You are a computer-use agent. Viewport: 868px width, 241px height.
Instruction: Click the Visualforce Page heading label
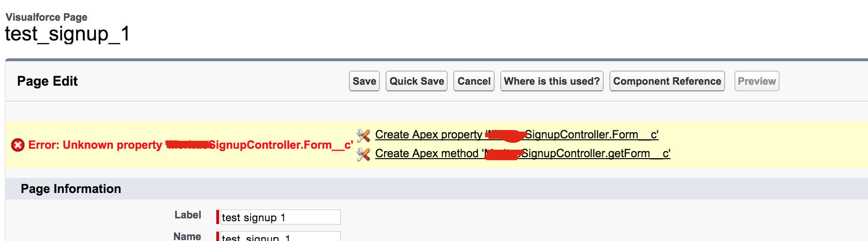[x=47, y=17]
